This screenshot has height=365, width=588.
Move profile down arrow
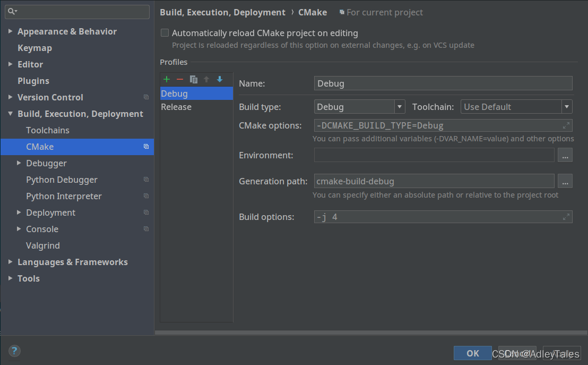pos(220,79)
